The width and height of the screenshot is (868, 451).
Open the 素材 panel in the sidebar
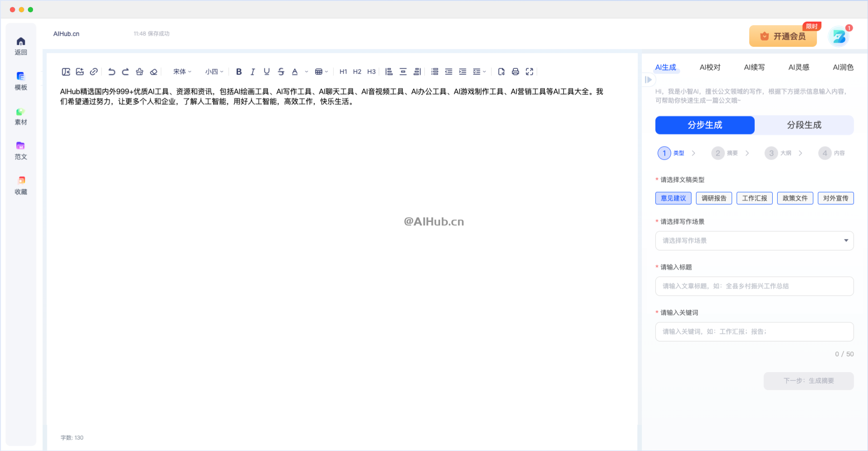tap(20, 116)
